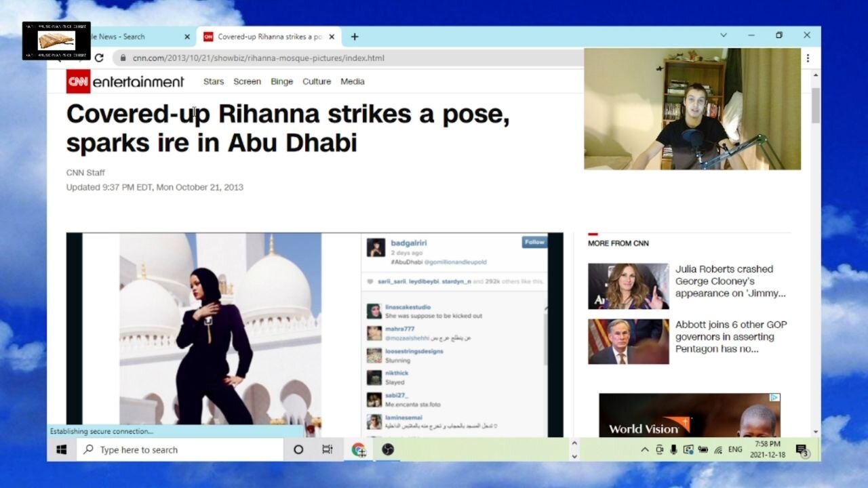Click the lower arrow of the taskbar scroll arrows
This screenshot has height=488, width=868.
[574, 455]
